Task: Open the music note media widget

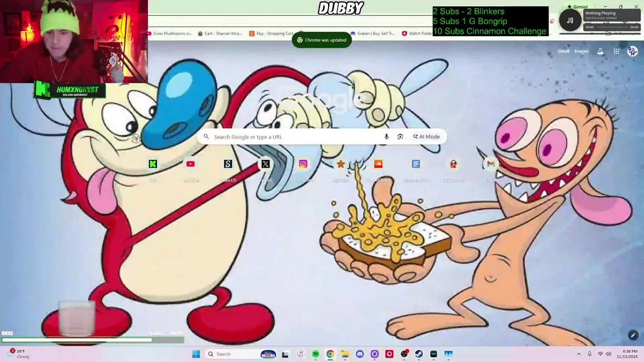Action: 570,21
